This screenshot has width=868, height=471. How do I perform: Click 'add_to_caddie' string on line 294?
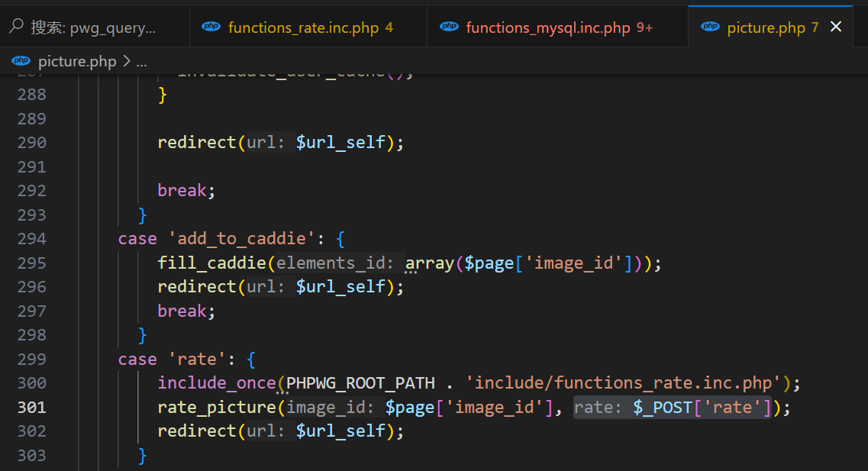click(242, 239)
